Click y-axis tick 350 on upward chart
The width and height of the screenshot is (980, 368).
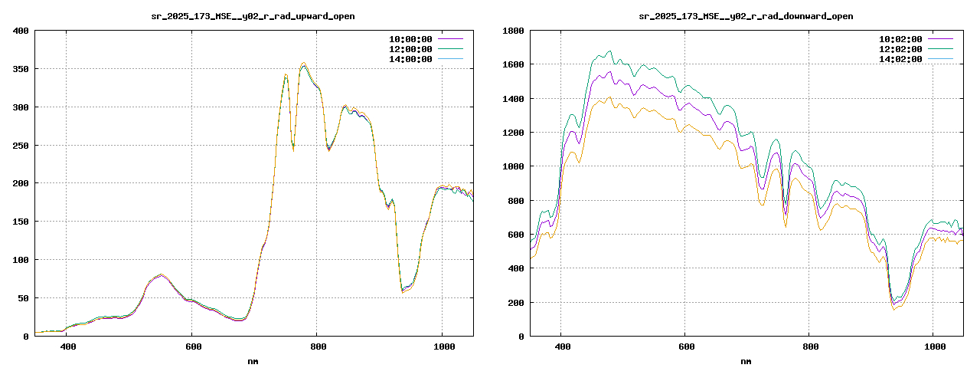21,69
